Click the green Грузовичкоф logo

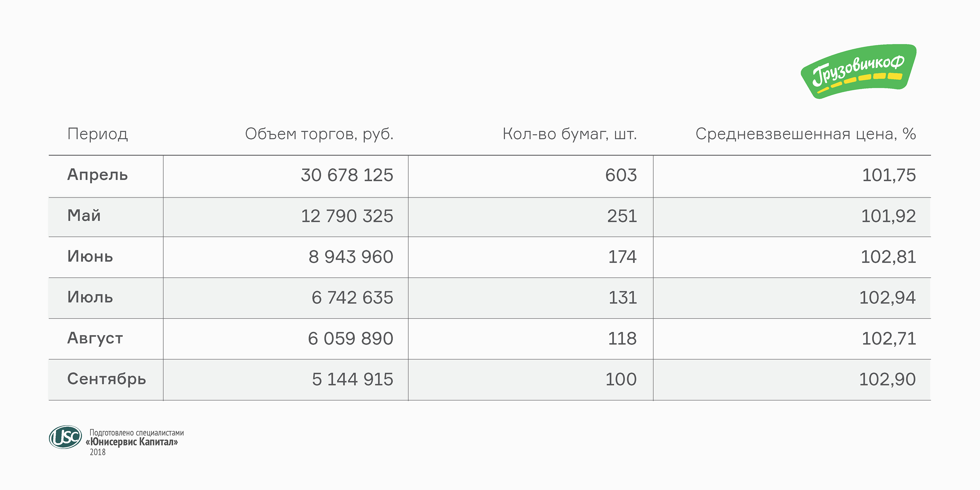[x=858, y=71]
